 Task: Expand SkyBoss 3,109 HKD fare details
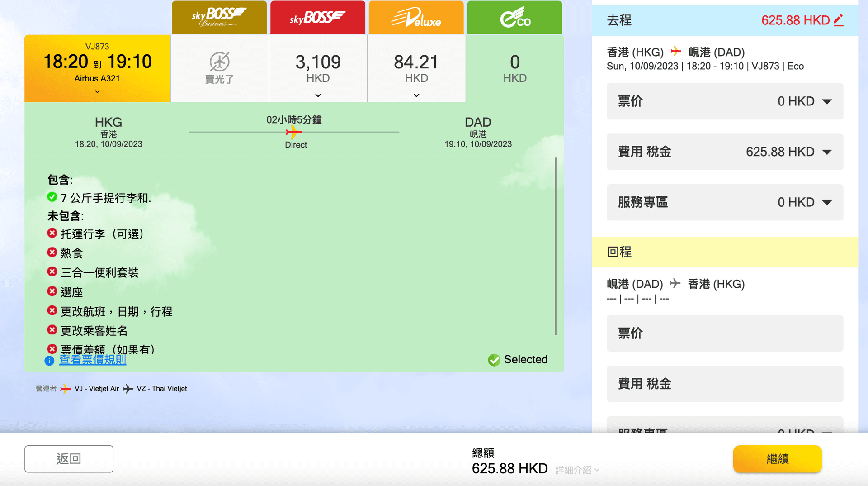tap(318, 95)
